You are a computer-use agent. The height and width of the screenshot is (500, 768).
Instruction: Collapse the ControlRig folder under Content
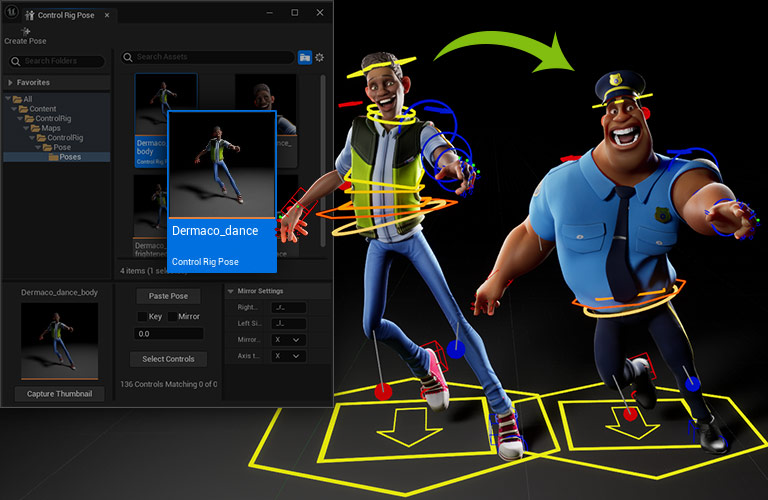[x=20, y=119]
